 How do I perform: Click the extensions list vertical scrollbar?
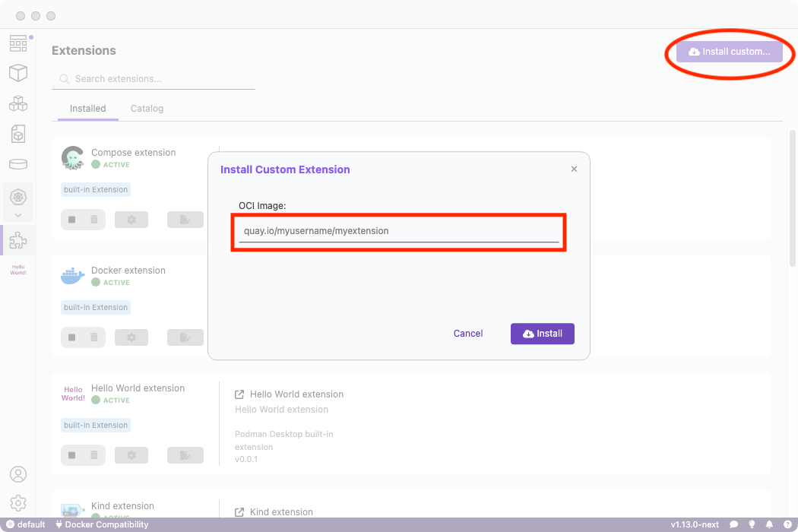click(x=793, y=198)
